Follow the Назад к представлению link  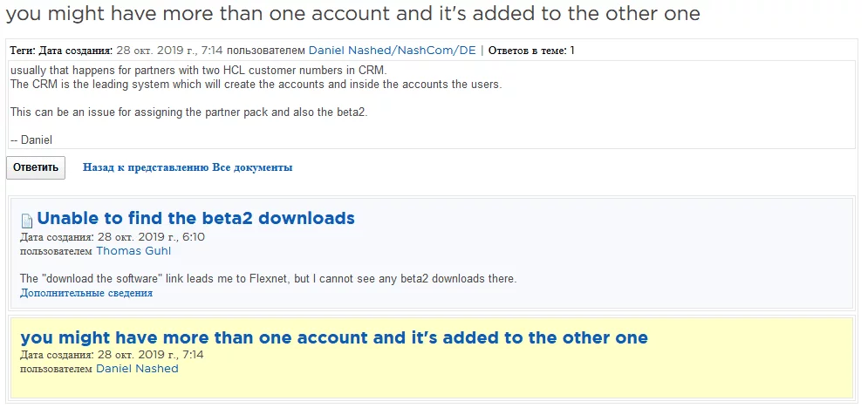pyautogui.click(x=146, y=167)
